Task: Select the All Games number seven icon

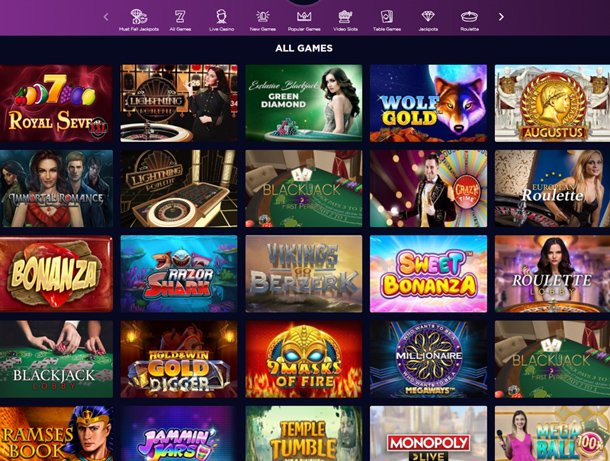Action: 180,16
